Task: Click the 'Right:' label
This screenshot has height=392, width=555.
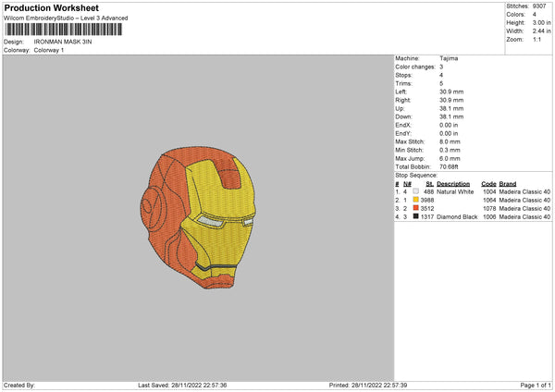Action: 403,100
